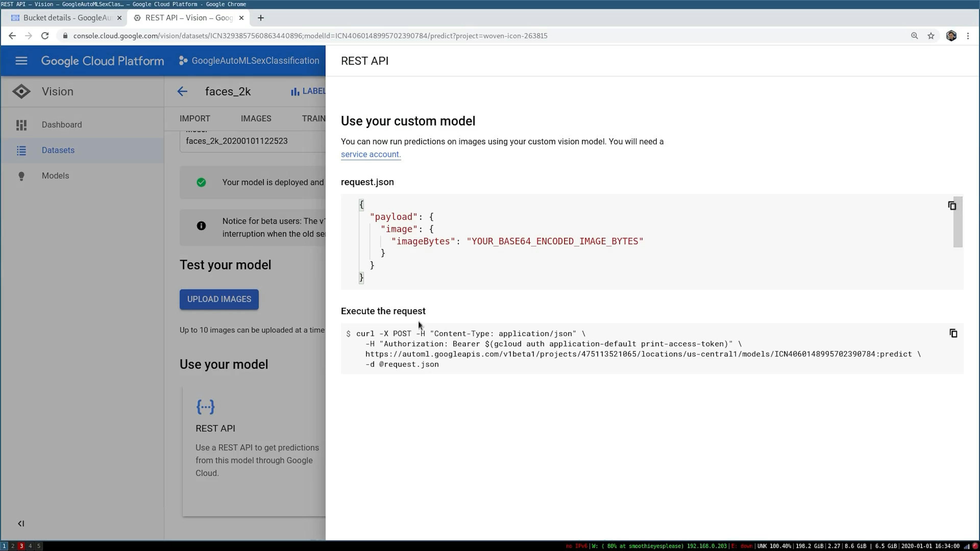Open the Chrome zoom indicator
The height and width of the screenshot is (551, 980).
pyautogui.click(x=914, y=36)
